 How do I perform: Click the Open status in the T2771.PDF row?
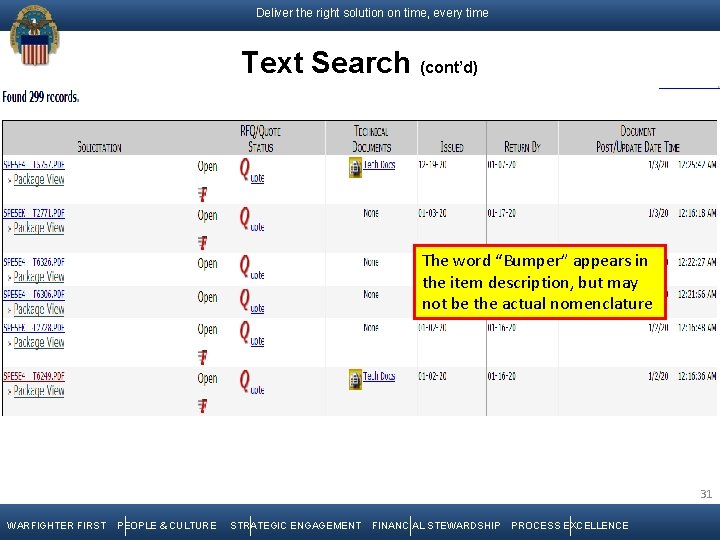207,215
